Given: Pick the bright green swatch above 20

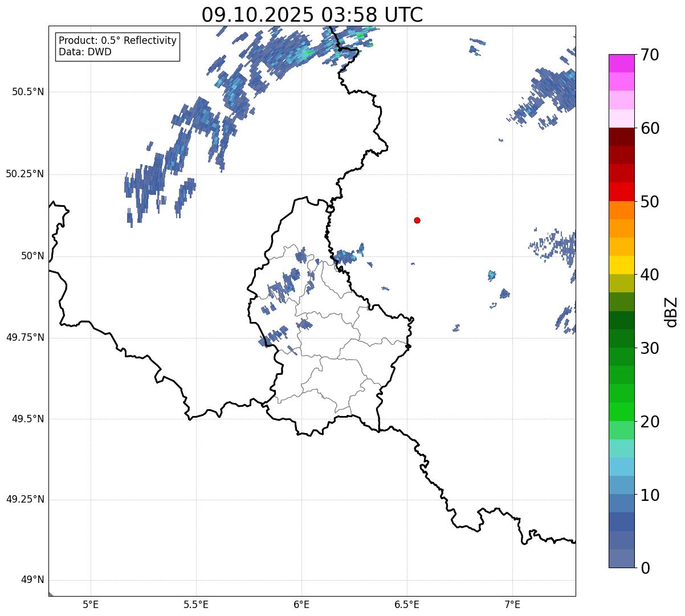Looking at the screenshot, I should pos(622,411).
